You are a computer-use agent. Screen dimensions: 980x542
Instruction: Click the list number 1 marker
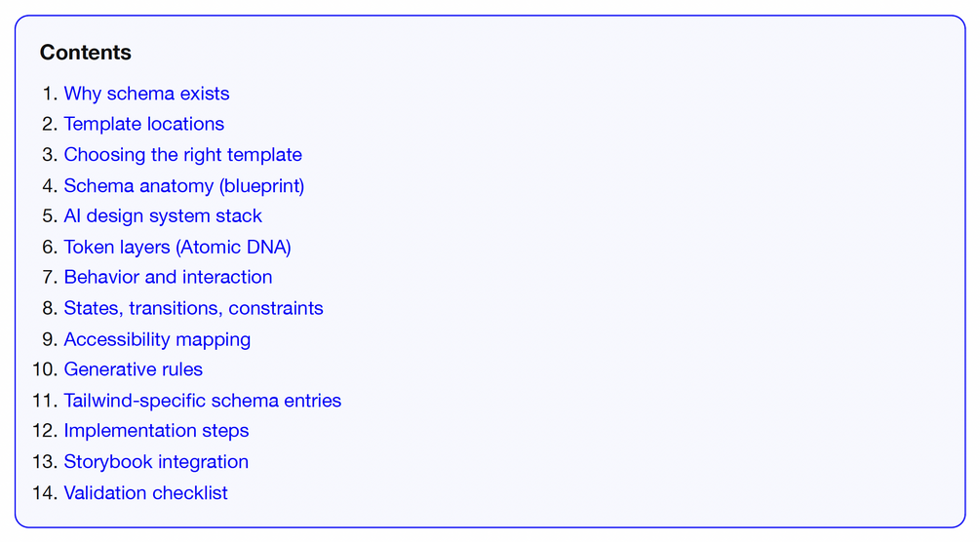(x=50, y=94)
